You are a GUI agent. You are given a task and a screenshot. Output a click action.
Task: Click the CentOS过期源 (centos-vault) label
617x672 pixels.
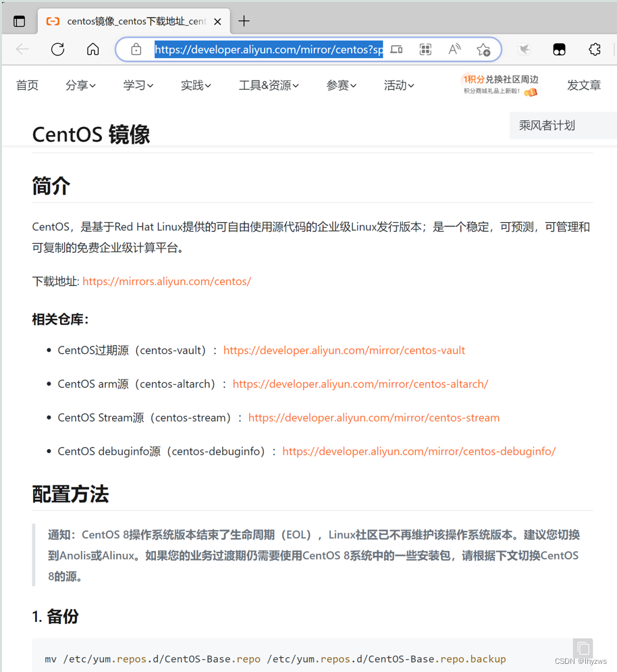(132, 351)
